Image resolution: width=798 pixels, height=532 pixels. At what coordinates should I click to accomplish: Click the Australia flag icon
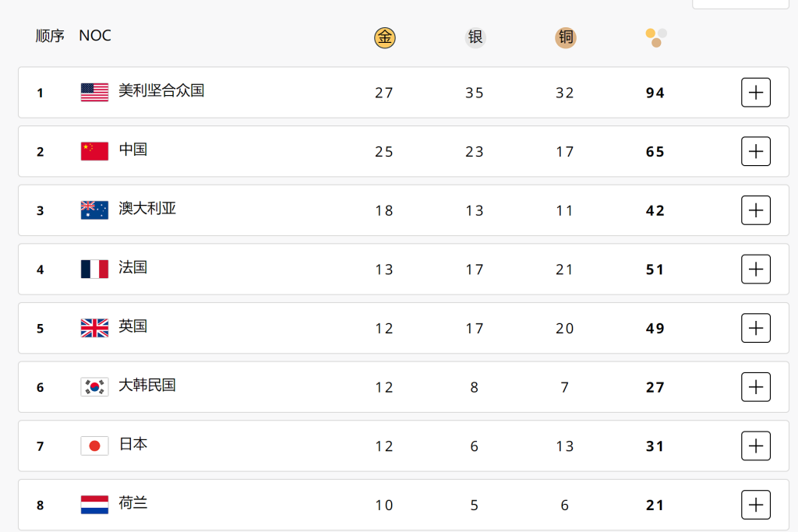pyautogui.click(x=94, y=210)
